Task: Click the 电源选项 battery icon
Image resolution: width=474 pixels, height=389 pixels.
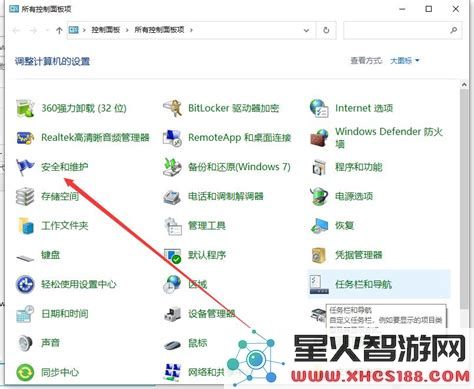Action: [x=319, y=196]
